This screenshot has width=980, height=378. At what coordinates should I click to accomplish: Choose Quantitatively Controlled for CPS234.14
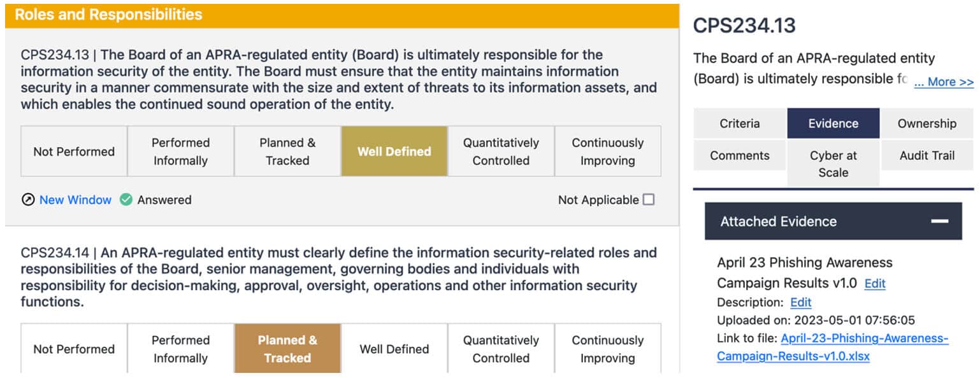pos(501,349)
